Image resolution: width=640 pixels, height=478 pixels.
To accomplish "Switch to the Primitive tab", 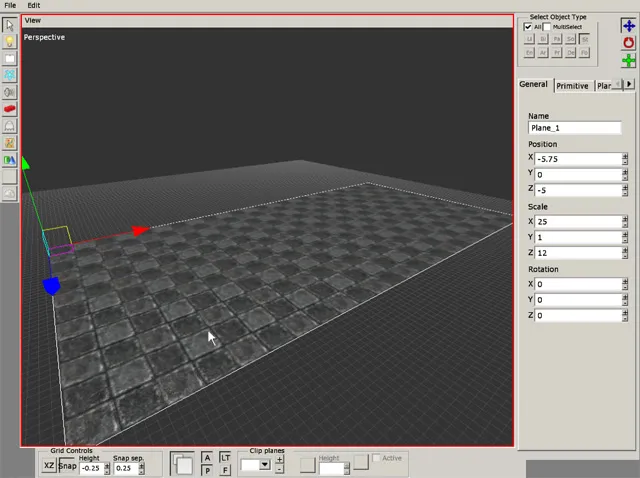I will click(572, 86).
